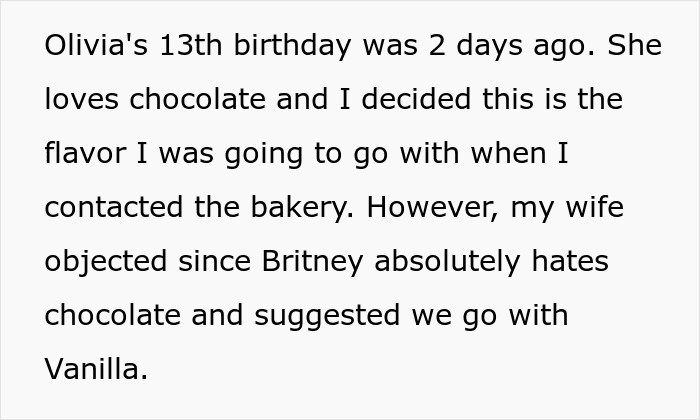
Task: Click the word "going" in the third line
Action: [x=264, y=155]
